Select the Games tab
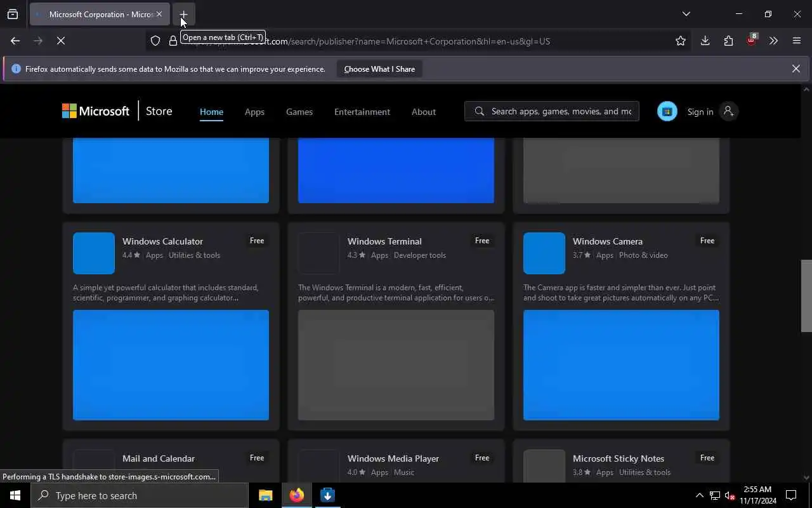Screen dimensions: 812x508 coord(299,112)
